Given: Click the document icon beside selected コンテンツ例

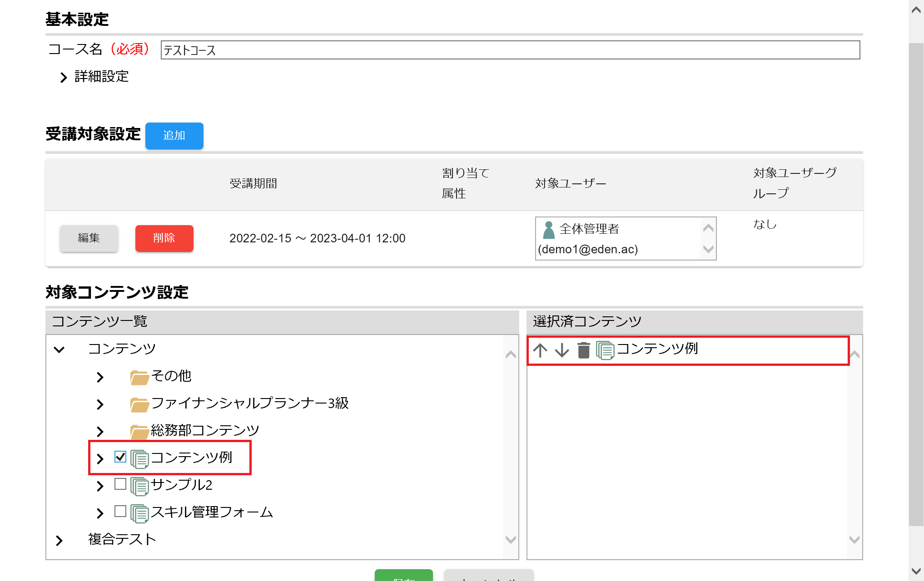Looking at the screenshot, I should click(x=605, y=350).
